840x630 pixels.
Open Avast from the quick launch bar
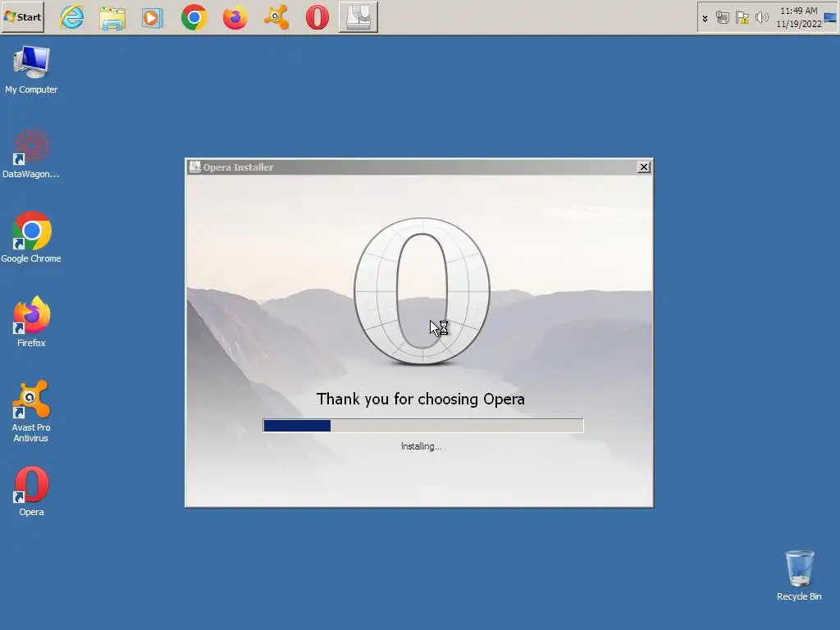pyautogui.click(x=276, y=17)
